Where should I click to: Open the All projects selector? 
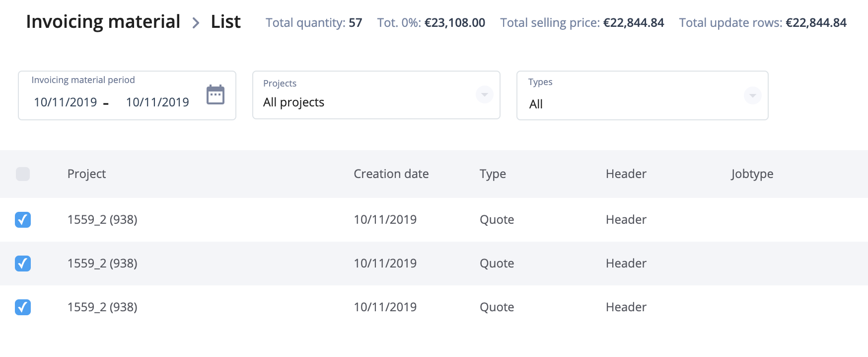[376, 95]
